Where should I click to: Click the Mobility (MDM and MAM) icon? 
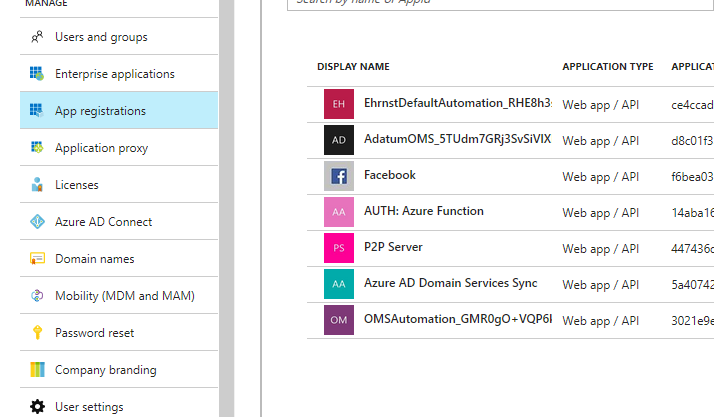[x=37, y=295]
